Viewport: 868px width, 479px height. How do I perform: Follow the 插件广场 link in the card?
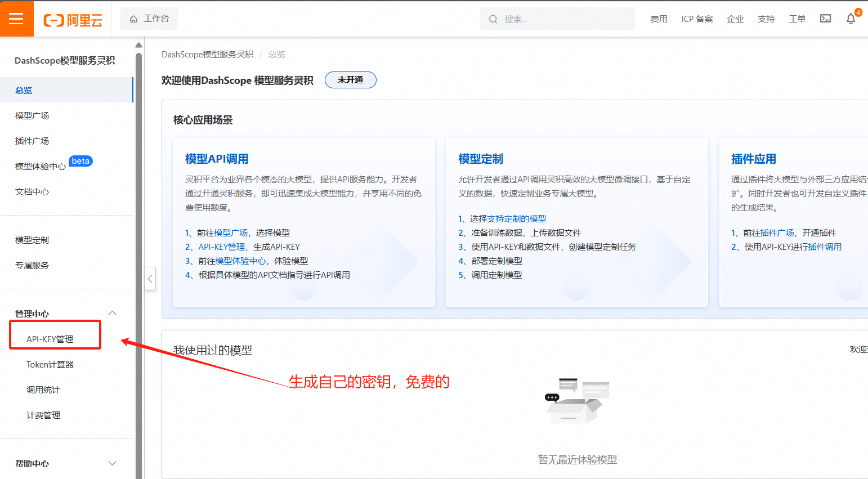click(777, 232)
